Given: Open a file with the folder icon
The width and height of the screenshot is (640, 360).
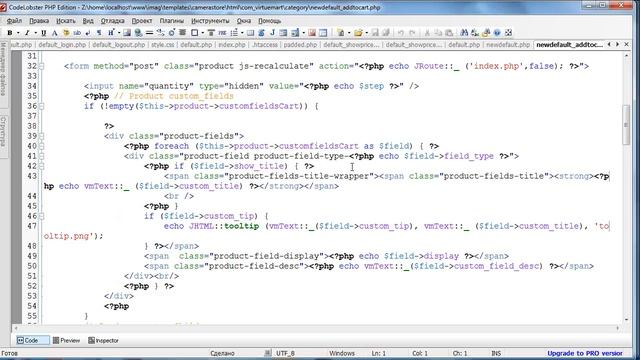Looking at the screenshot, I should [358, 33].
